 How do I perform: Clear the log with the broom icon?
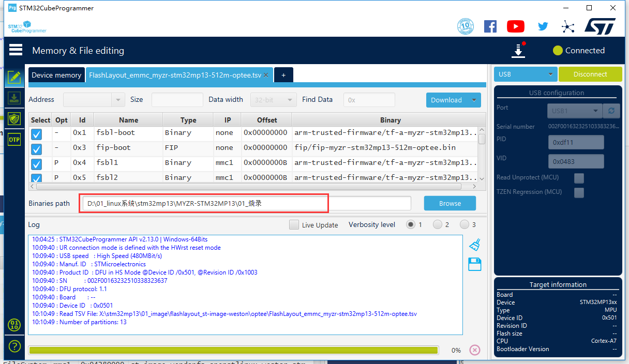[x=474, y=244]
